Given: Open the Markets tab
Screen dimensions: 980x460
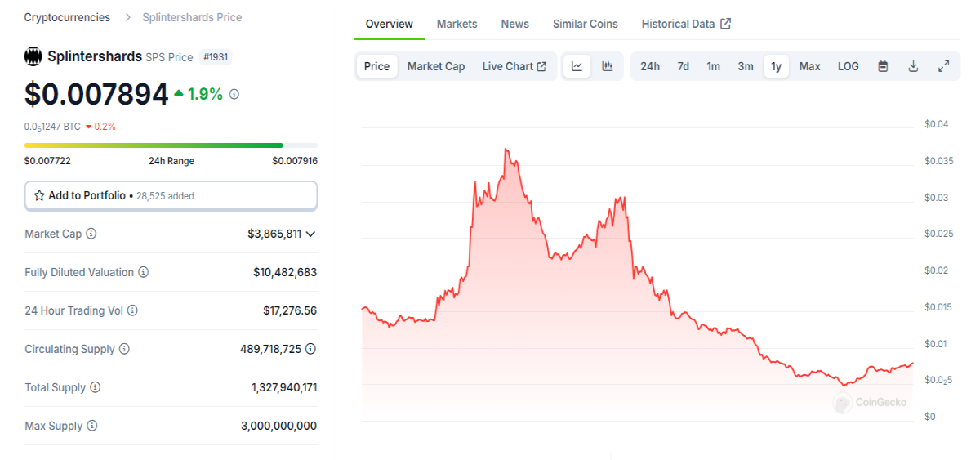Looking at the screenshot, I should pos(457,24).
